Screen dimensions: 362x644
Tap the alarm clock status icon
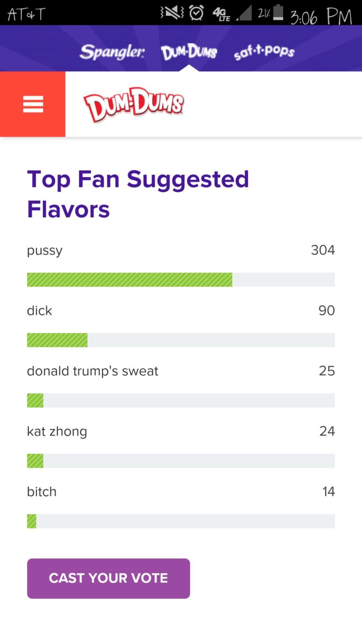coord(196,13)
